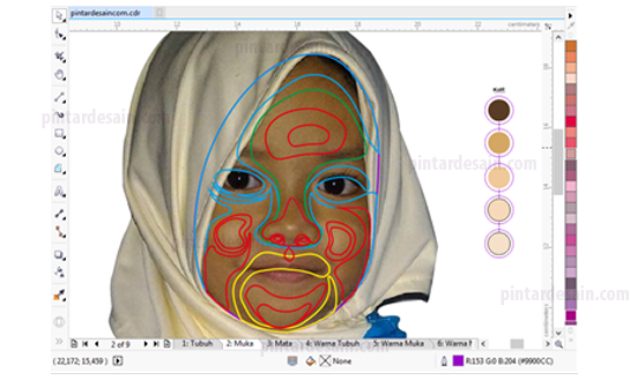Image resolution: width=630 pixels, height=380 pixels.
Task: Click the vertical scrollbar down arrow
Action: tap(558, 333)
